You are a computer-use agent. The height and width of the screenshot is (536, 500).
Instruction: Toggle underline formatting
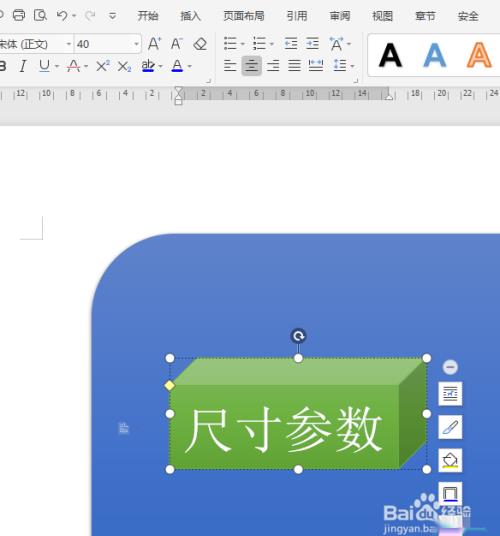[x=44, y=66]
